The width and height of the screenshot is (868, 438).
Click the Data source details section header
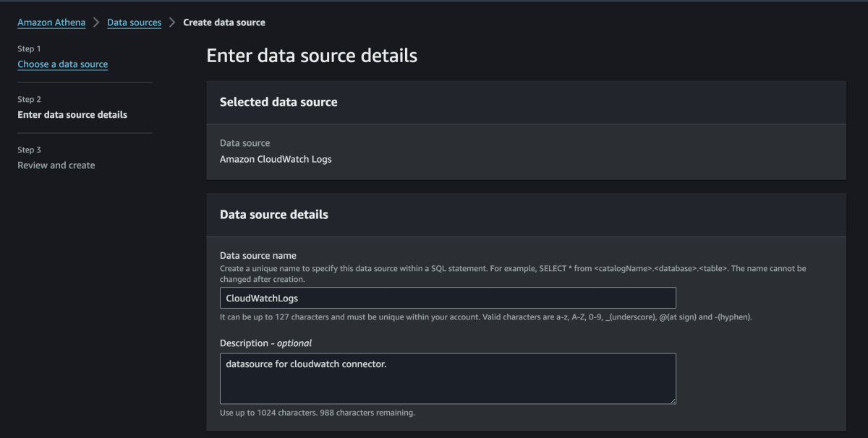(x=274, y=215)
